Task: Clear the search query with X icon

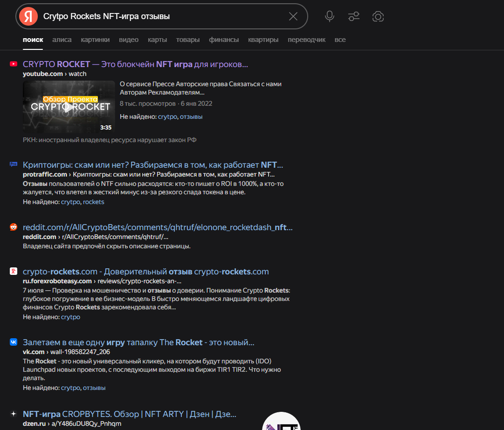Action: 293,16
